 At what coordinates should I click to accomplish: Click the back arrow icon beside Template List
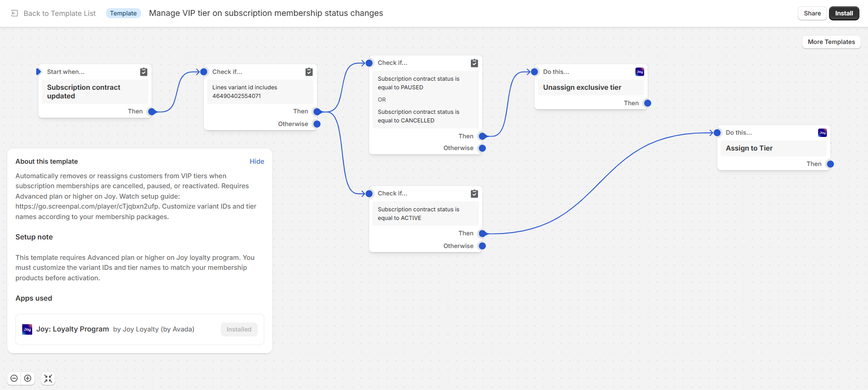[x=15, y=14]
